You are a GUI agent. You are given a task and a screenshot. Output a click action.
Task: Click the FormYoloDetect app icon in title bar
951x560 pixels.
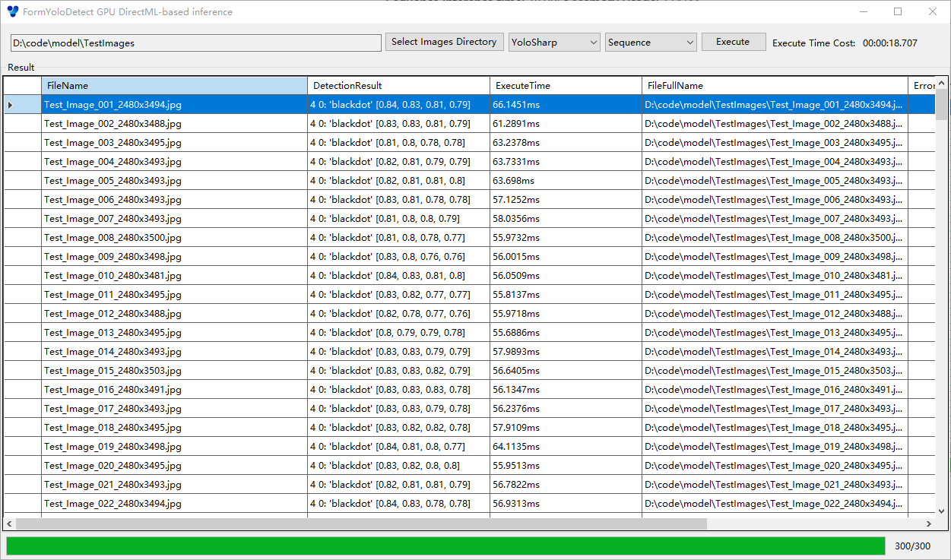tap(12, 11)
